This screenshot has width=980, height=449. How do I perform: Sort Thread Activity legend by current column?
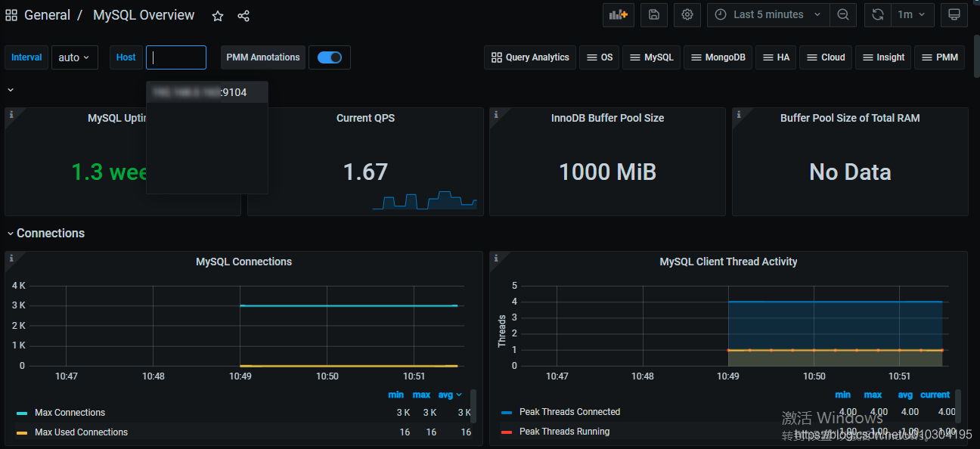click(x=935, y=395)
